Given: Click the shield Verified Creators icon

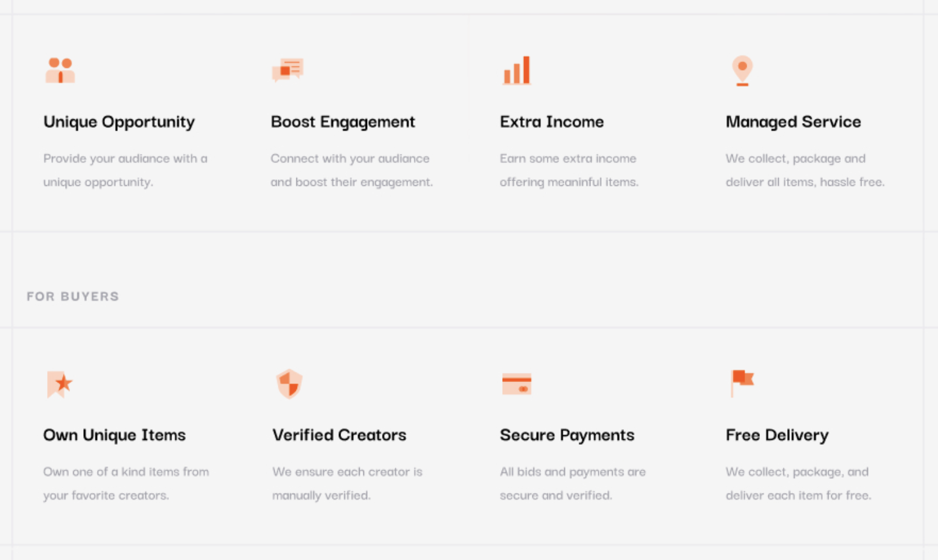Looking at the screenshot, I should [289, 384].
